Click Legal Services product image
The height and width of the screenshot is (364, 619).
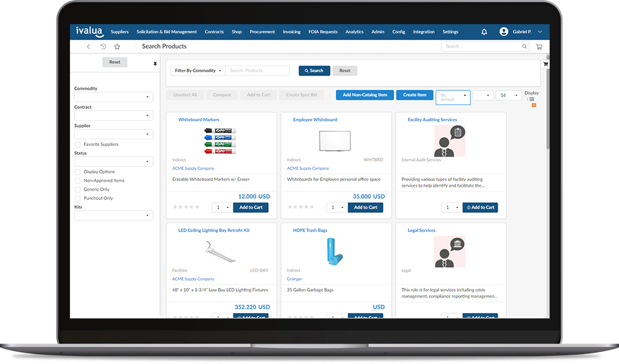click(x=449, y=252)
